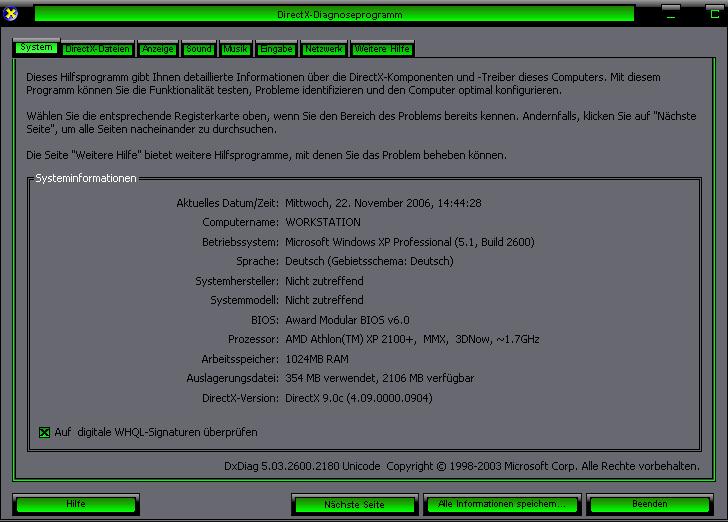Click the date value Mittwoch, 22. November 2006
Viewport: 728px width, 522px height.
[x=383, y=203]
